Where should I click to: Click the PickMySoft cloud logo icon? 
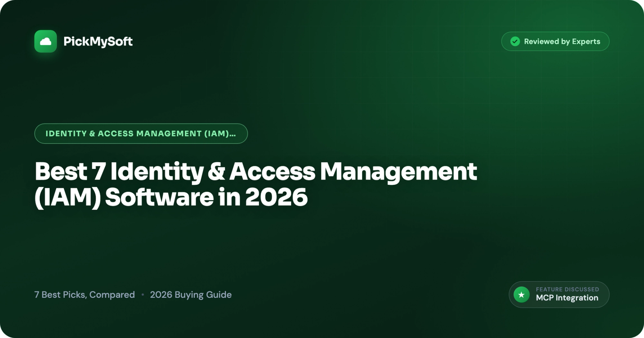click(46, 41)
